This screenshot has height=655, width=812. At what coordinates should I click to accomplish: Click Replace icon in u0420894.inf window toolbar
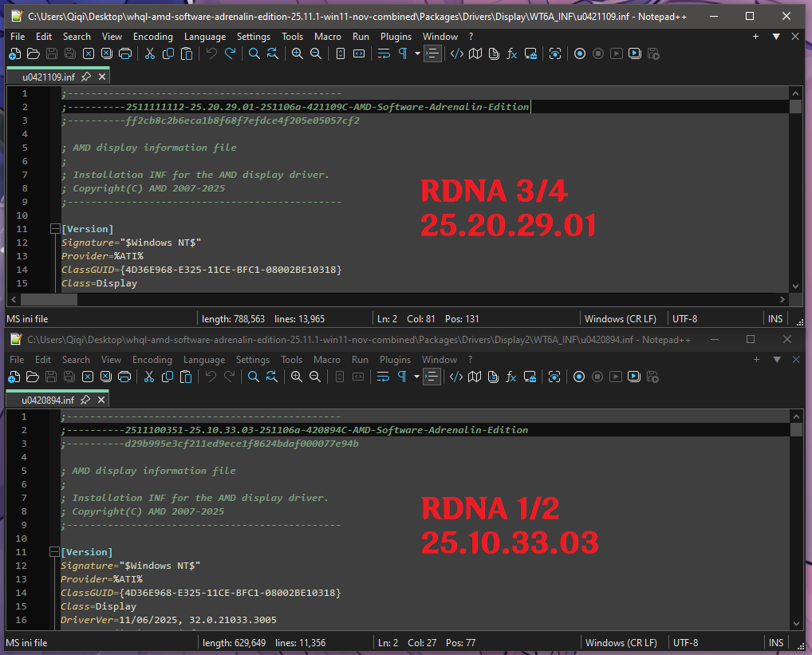click(x=271, y=377)
